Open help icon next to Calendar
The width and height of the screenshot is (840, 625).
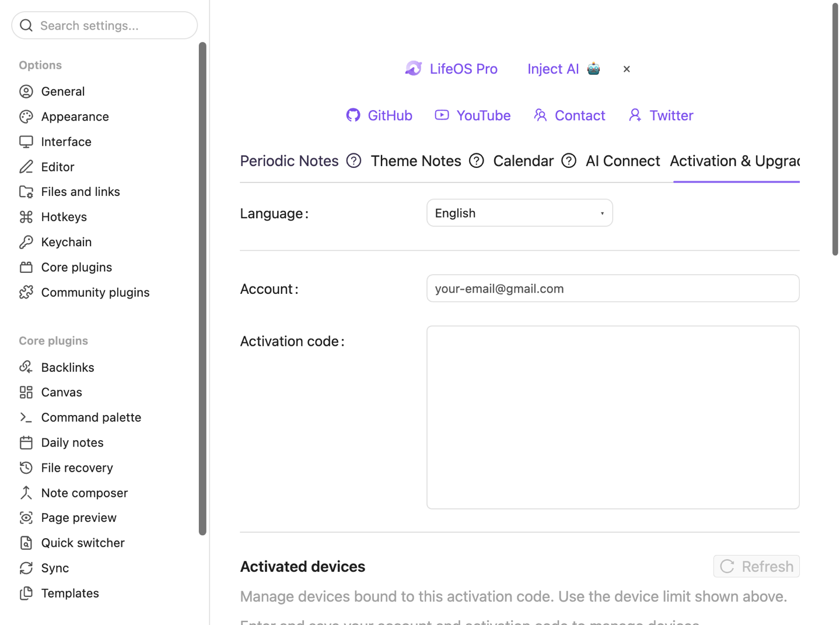[x=569, y=161]
